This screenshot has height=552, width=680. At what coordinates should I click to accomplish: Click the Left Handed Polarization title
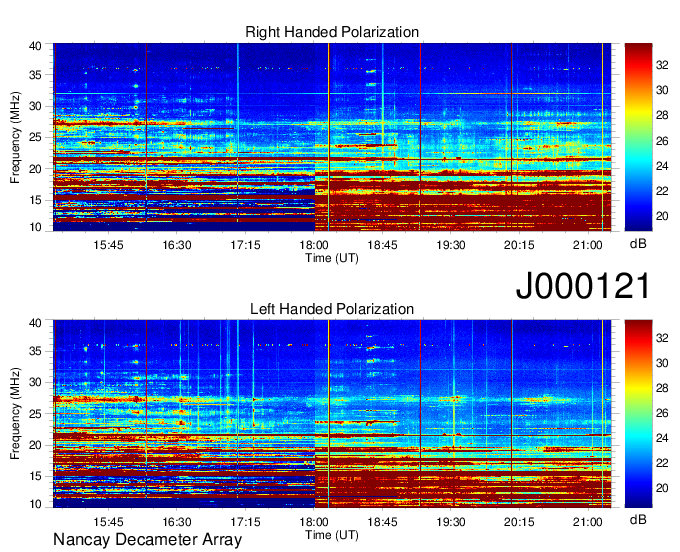pos(332,309)
